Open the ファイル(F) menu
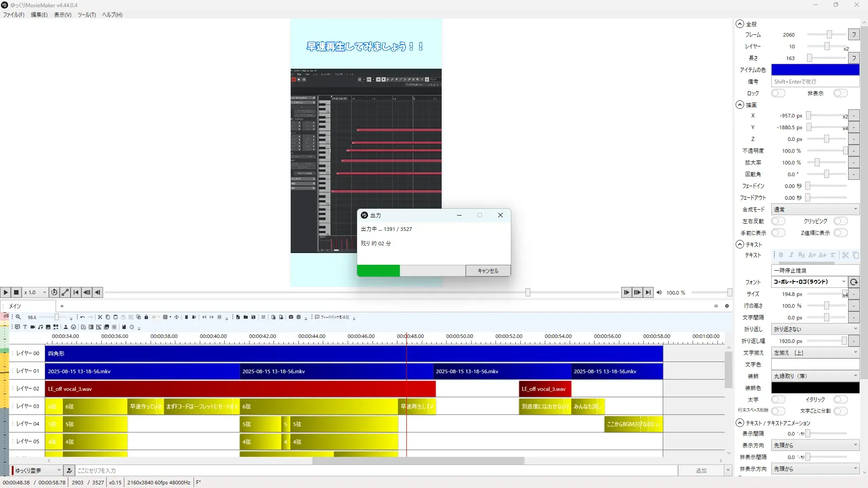This screenshot has width=868, height=488. 14,14
